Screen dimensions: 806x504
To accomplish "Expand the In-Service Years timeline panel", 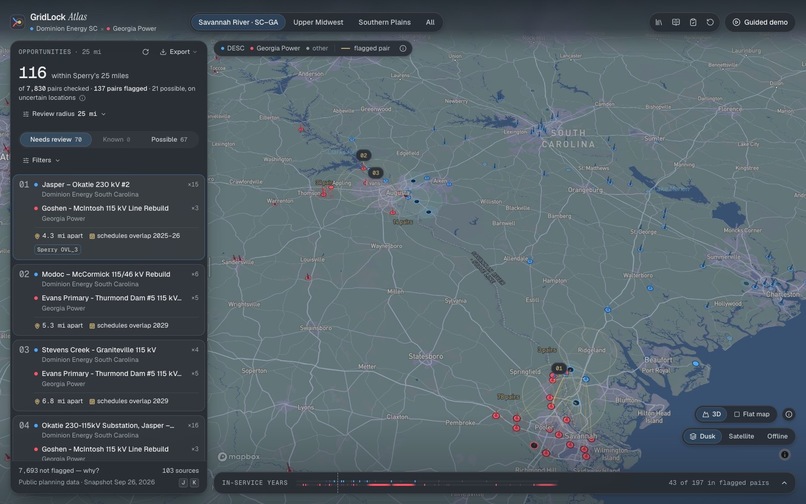I will click(784, 483).
